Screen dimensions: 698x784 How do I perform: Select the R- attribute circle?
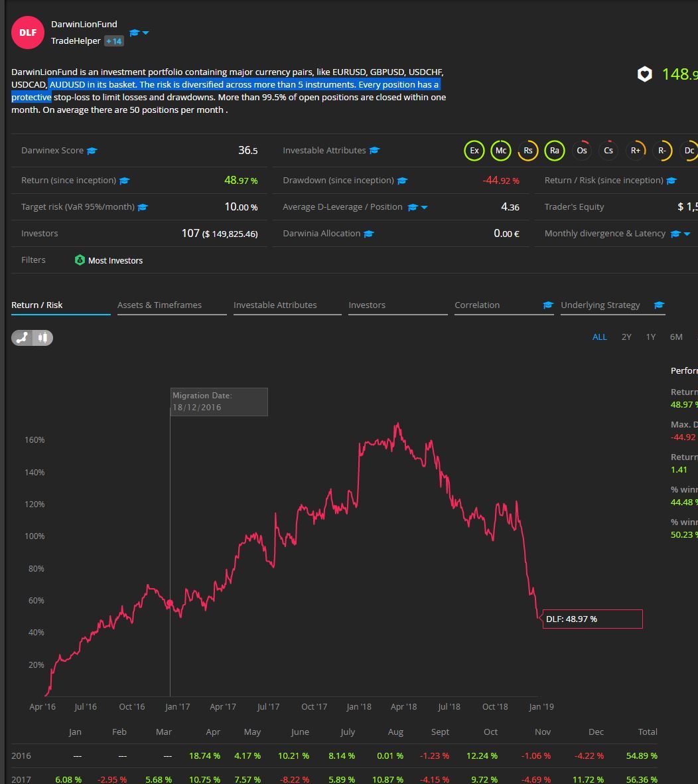662,151
